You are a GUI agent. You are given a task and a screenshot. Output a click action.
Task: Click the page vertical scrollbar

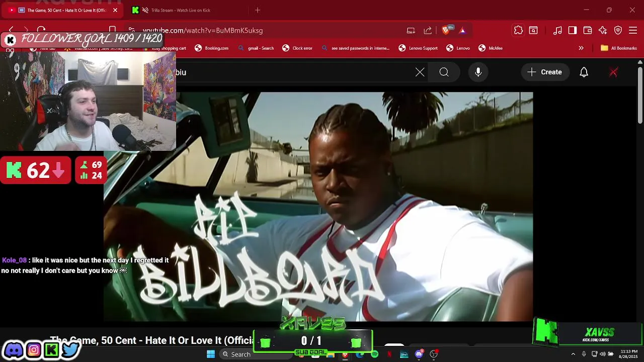640,96
